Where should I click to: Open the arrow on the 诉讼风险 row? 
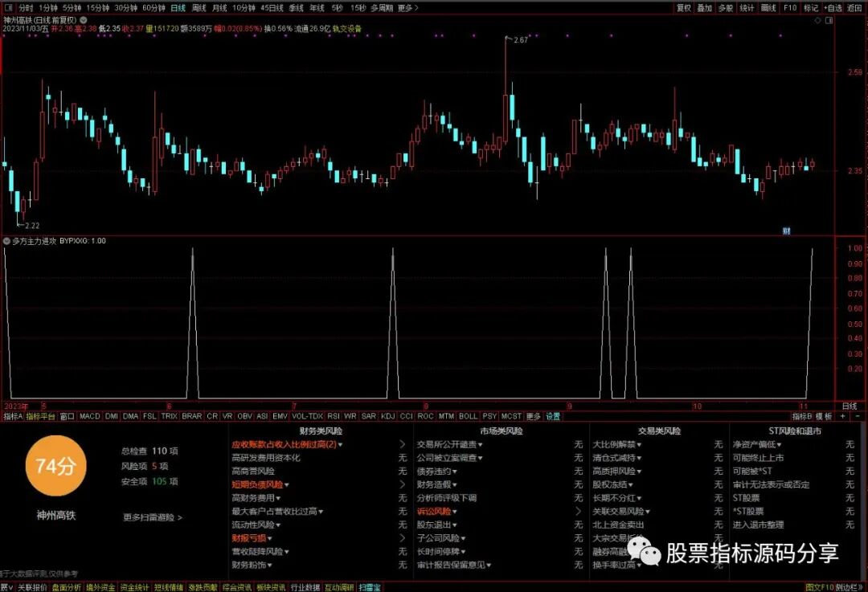pyautogui.click(x=579, y=511)
